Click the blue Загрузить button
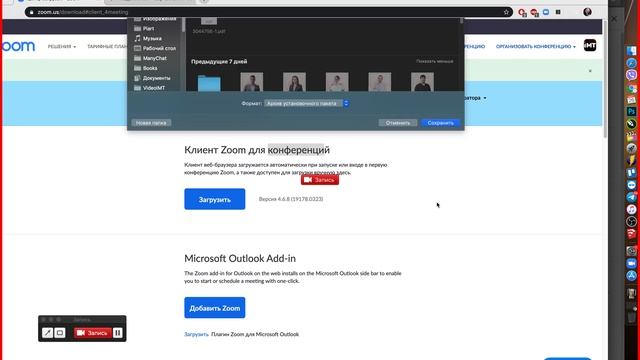Viewport: 640px width, 360px height. (x=215, y=199)
